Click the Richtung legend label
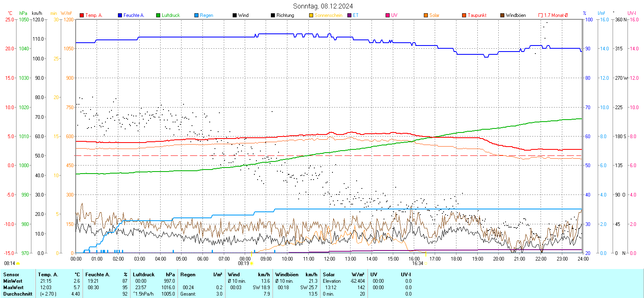This screenshot has width=644, height=298. tap(285, 15)
